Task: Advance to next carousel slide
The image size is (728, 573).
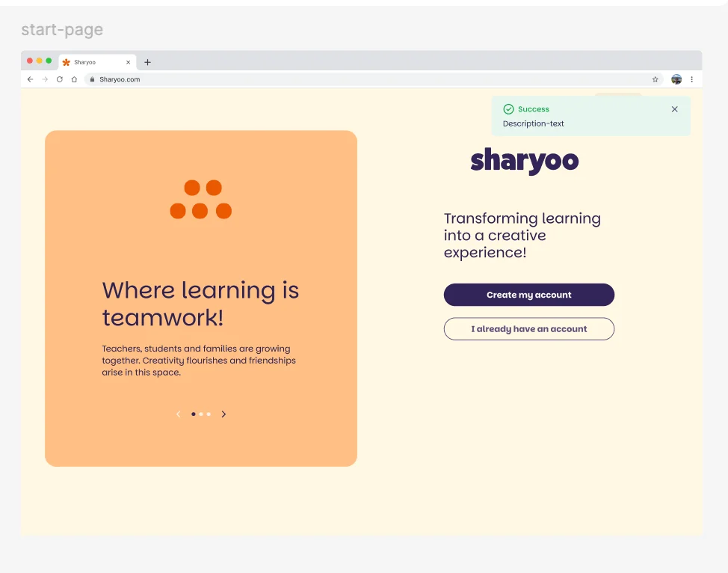Action: (223, 414)
